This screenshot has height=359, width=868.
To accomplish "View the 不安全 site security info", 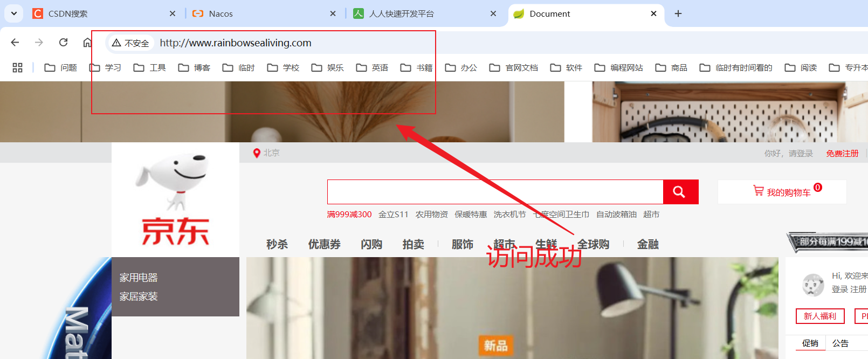I will click(x=130, y=43).
